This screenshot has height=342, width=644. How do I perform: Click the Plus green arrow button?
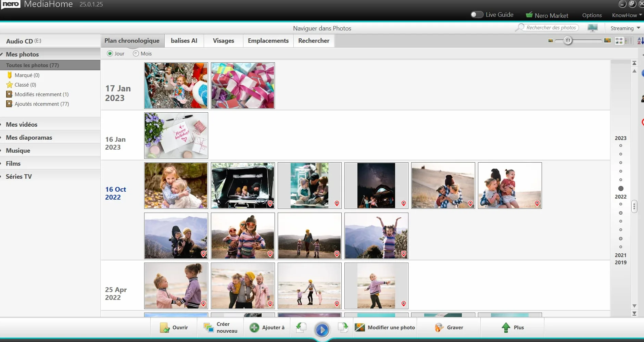[x=513, y=328]
